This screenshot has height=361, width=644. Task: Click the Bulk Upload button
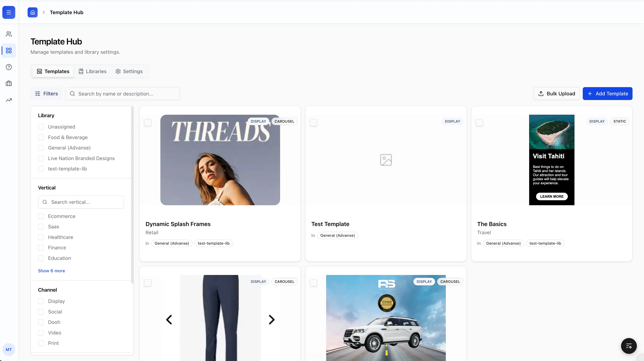pyautogui.click(x=557, y=94)
